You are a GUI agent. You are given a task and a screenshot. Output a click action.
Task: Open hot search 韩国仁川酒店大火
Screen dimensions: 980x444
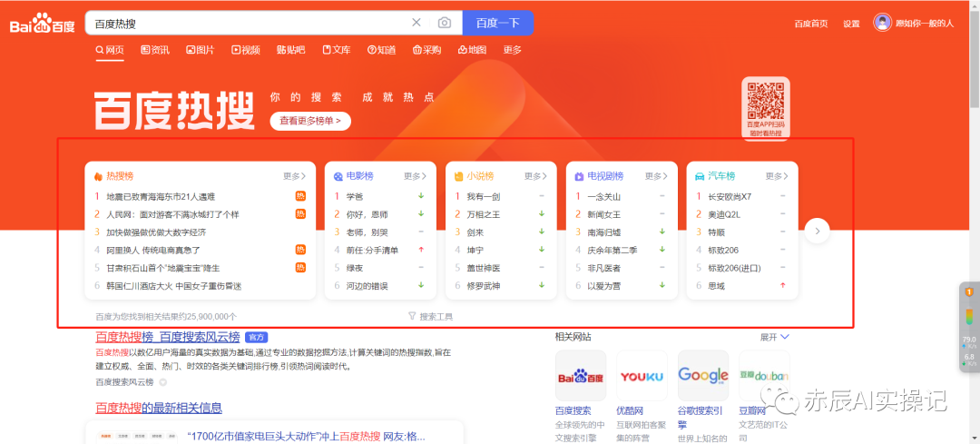pos(173,286)
